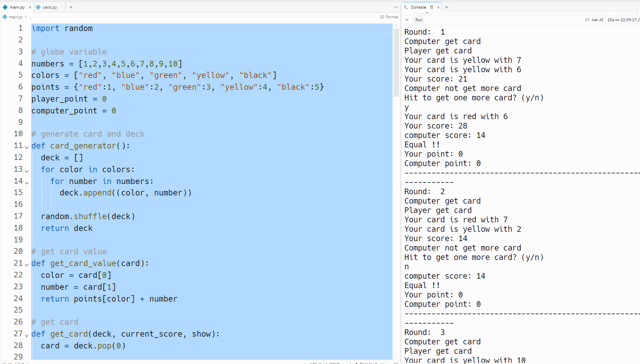Format the code with the Format button
This screenshot has height=364, width=640.
click(389, 17)
